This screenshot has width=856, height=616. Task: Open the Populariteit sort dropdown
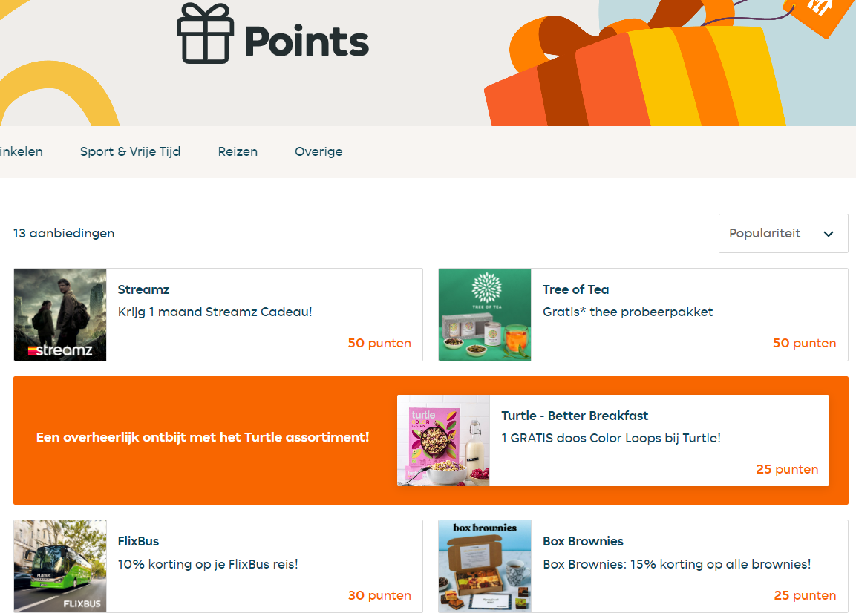tap(783, 234)
